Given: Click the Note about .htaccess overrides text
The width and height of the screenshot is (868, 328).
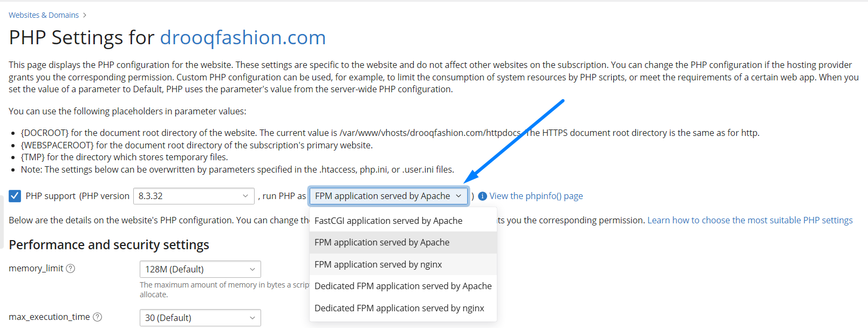Looking at the screenshot, I should point(237,169).
